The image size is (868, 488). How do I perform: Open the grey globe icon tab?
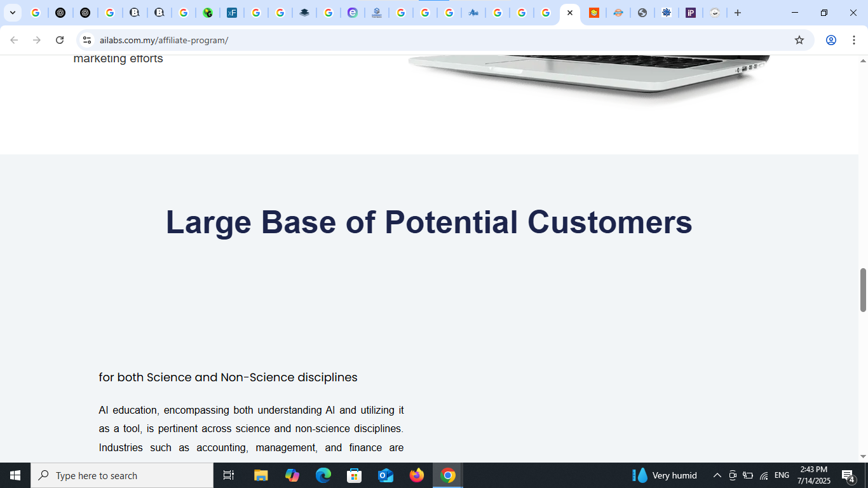[x=642, y=13]
